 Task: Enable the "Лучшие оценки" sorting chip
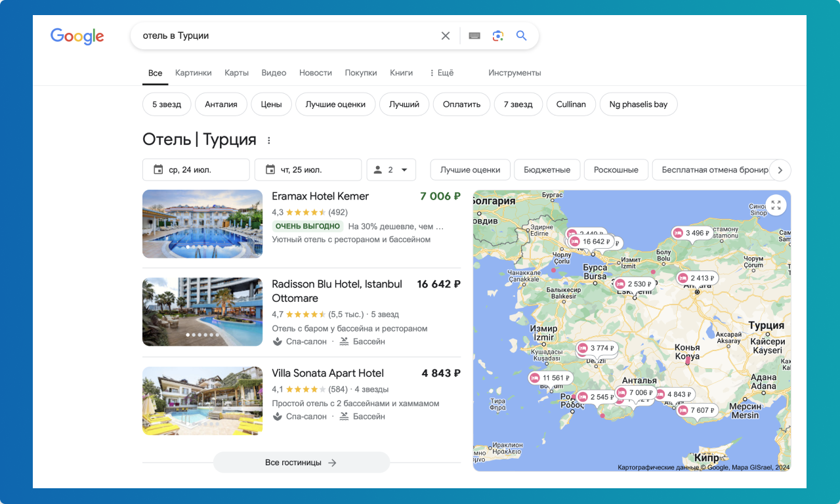[x=470, y=169]
